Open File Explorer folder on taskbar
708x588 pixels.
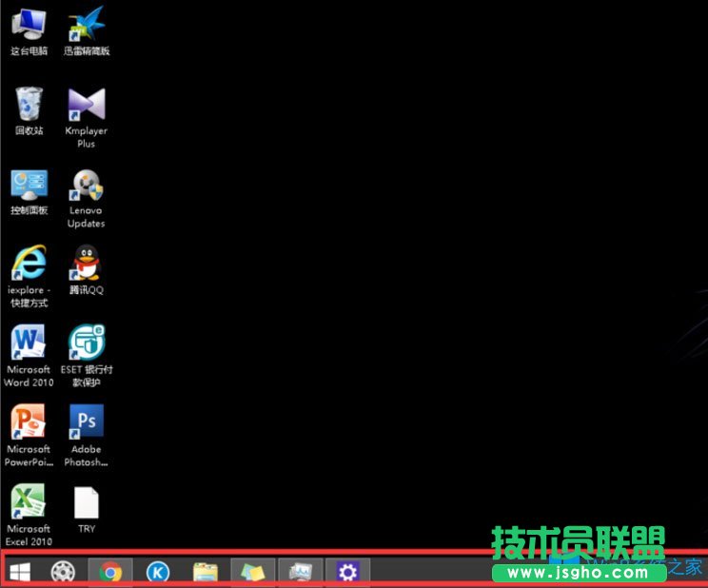click(206, 572)
